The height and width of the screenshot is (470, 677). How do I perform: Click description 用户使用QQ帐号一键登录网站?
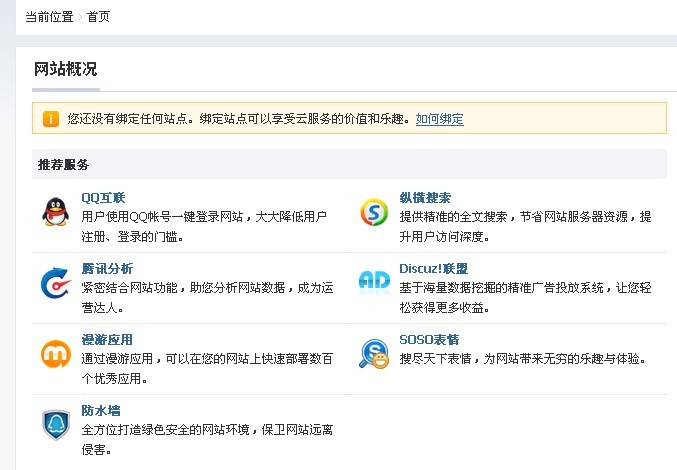(162, 217)
